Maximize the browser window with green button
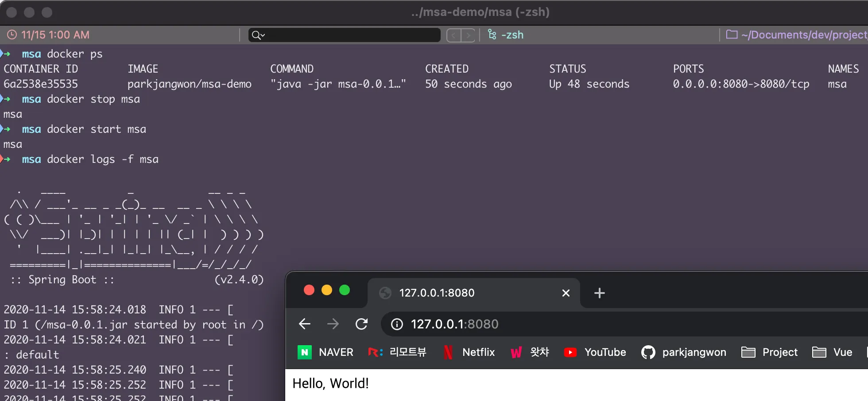This screenshot has width=868, height=401. [345, 290]
